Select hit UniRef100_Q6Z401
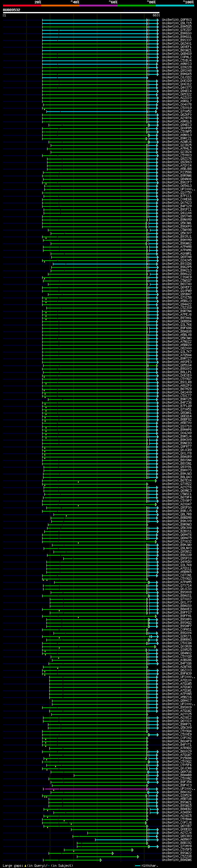The height and width of the screenshot is (868, 197). point(176,43)
